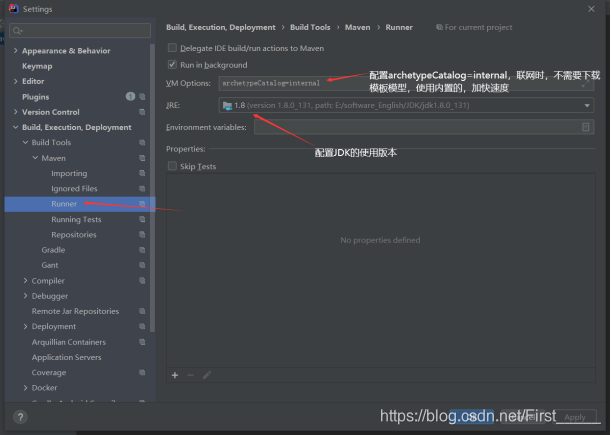Screen dimensions: 611x435
Task: Collapse the Build Tools node
Action: click(25, 143)
